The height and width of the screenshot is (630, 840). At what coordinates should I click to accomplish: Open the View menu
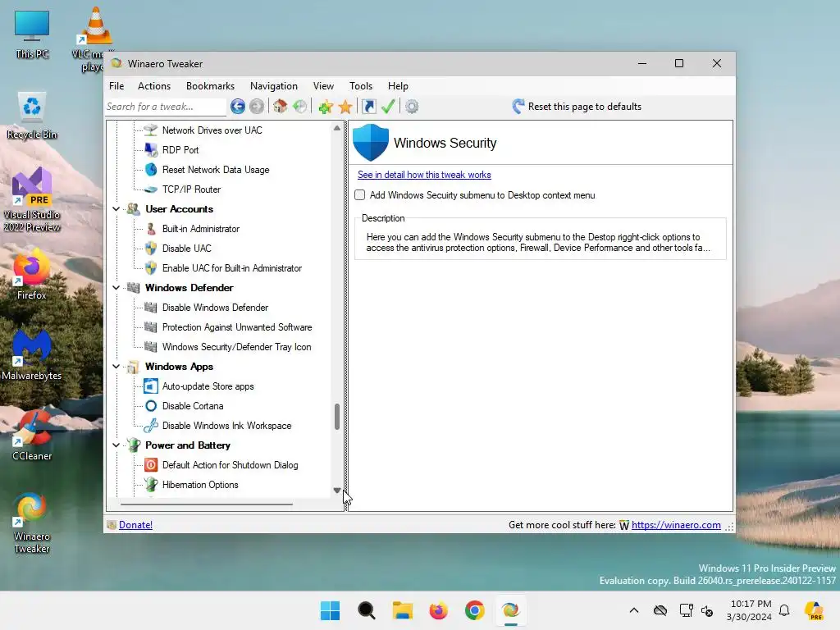pos(323,85)
